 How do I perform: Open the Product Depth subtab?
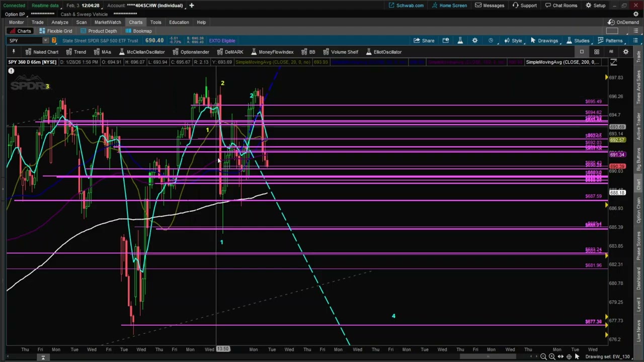[x=99, y=31]
